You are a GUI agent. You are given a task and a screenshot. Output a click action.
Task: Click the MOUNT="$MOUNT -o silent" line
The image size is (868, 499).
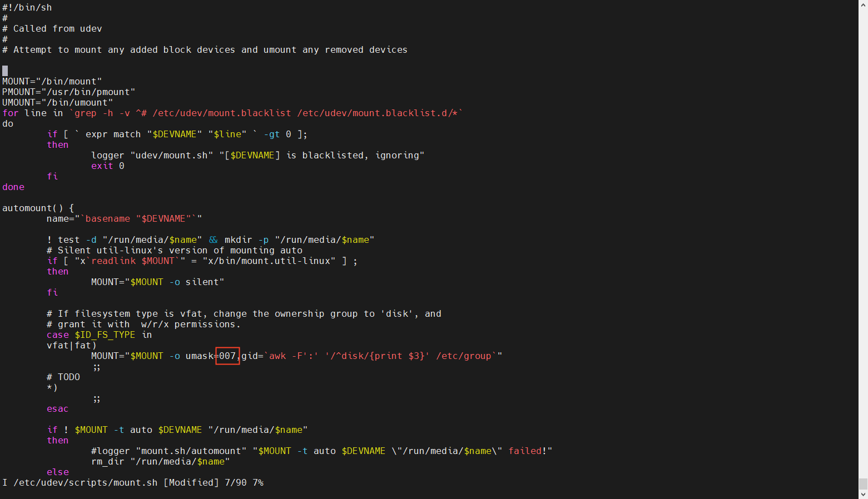tap(158, 282)
